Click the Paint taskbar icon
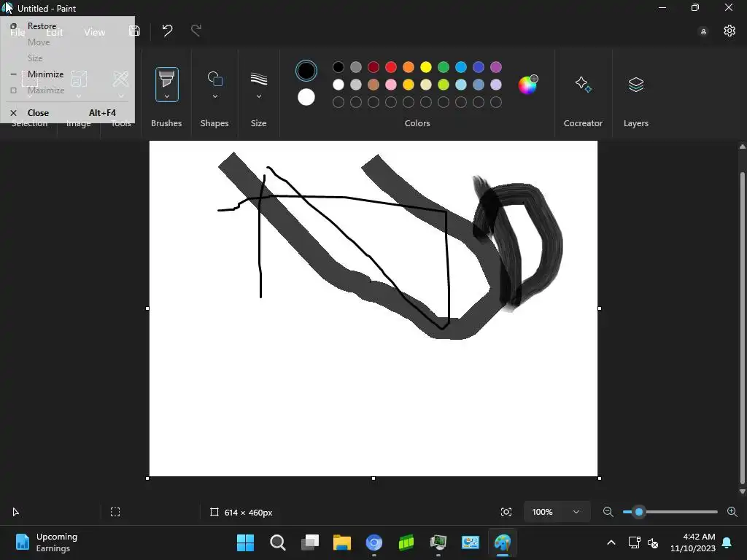This screenshot has width=747, height=560. [503, 542]
